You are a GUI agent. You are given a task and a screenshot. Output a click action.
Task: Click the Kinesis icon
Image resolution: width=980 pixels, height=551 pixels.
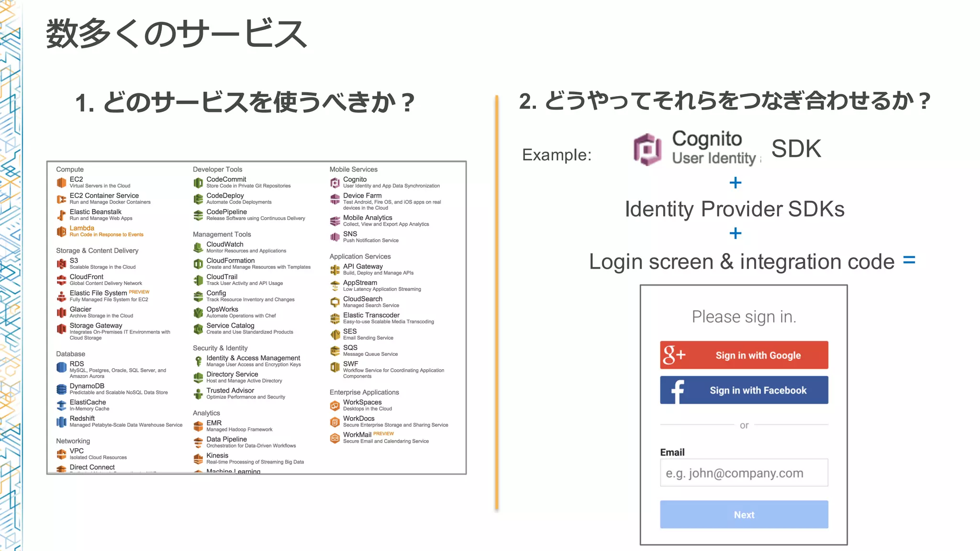click(198, 459)
